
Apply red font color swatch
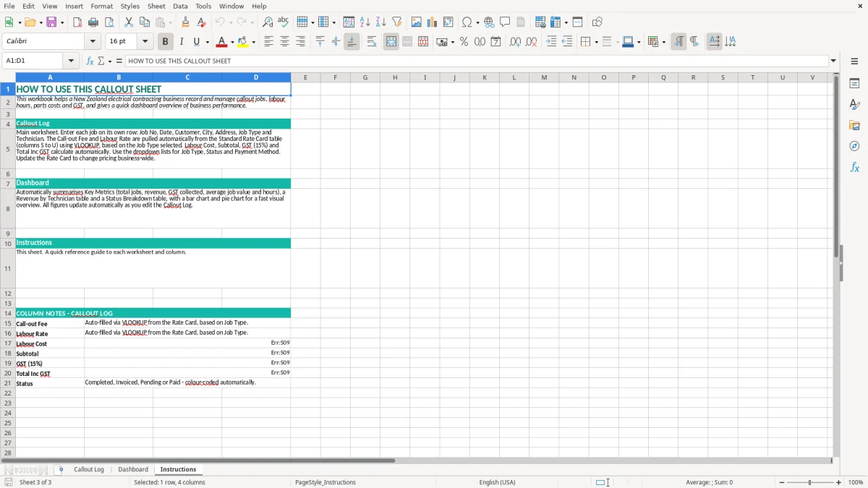coord(222,42)
